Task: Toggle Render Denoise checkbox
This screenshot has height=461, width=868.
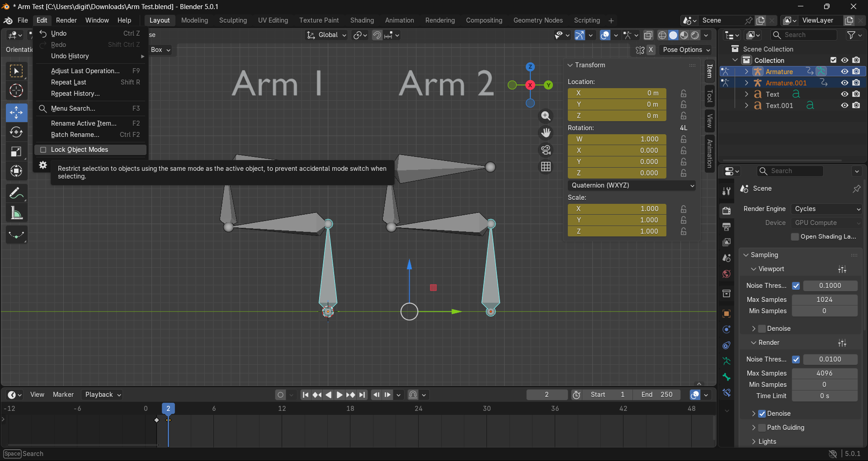Action: pos(762,414)
